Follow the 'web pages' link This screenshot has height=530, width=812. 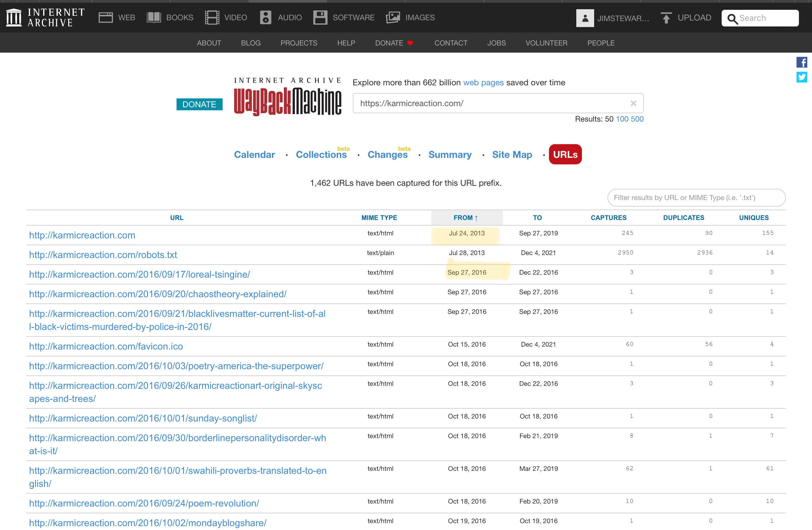(484, 83)
